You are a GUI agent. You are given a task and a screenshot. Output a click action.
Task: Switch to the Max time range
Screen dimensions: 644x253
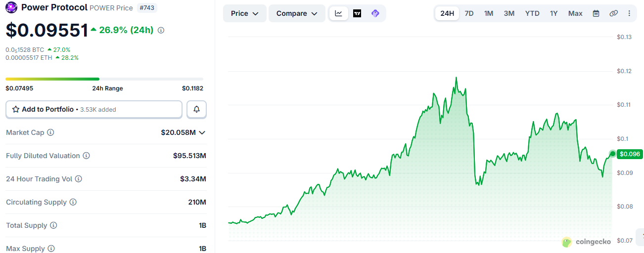(x=575, y=13)
